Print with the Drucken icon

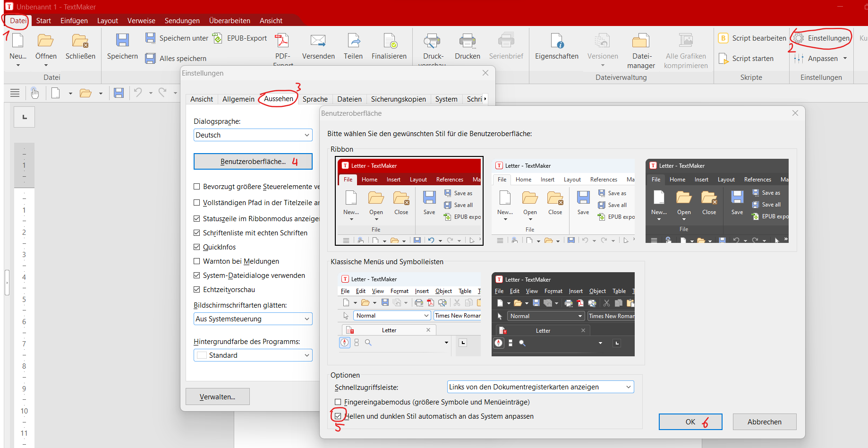coord(468,41)
